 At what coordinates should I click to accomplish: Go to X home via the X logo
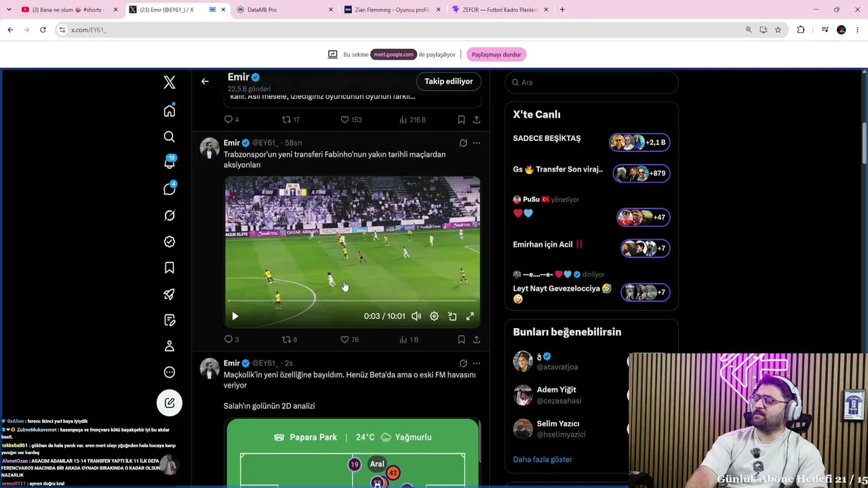(x=170, y=82)
